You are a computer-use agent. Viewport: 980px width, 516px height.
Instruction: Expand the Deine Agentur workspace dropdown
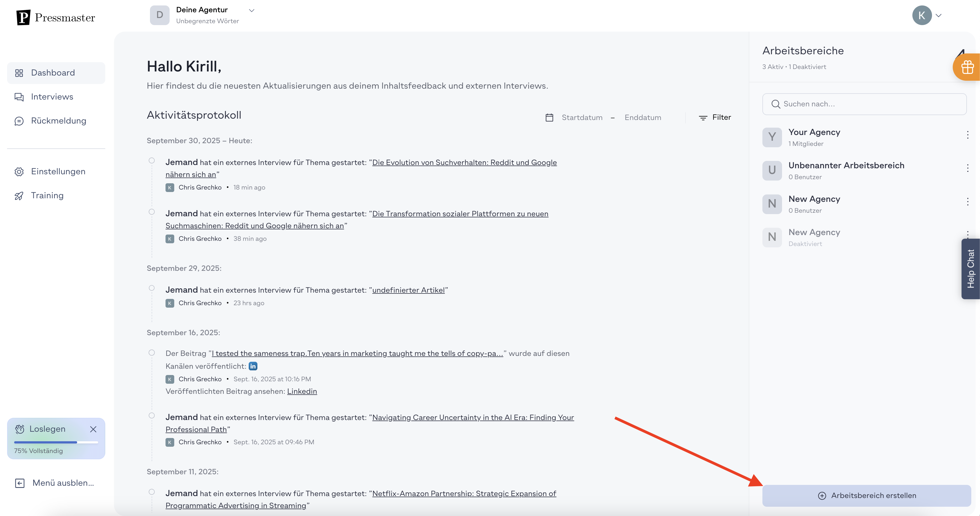click(x=251, y=11)
